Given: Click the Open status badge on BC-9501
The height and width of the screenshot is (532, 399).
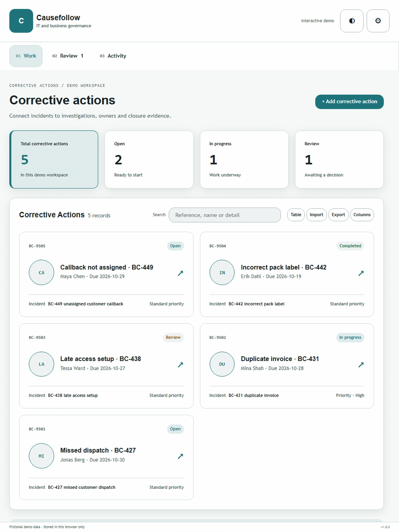Looking at the screenshot, I should (x=175, y=429).
